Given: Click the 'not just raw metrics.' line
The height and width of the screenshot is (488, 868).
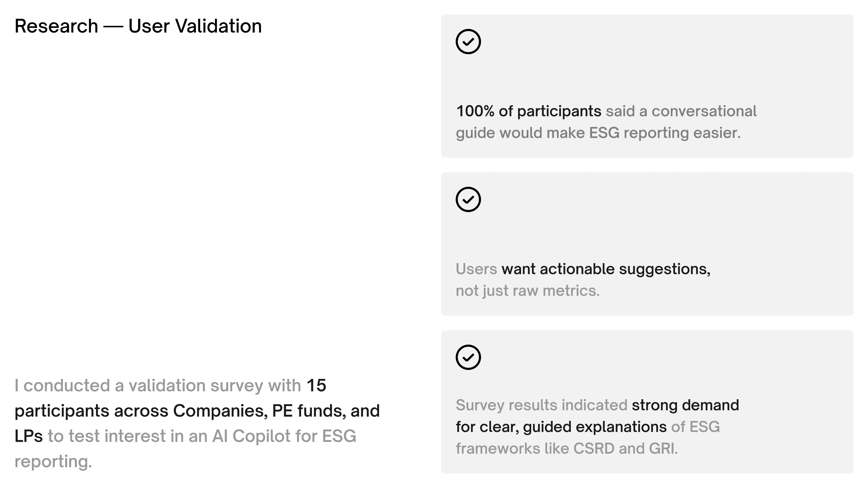Looking at the screenshot, I should [528, 291].
